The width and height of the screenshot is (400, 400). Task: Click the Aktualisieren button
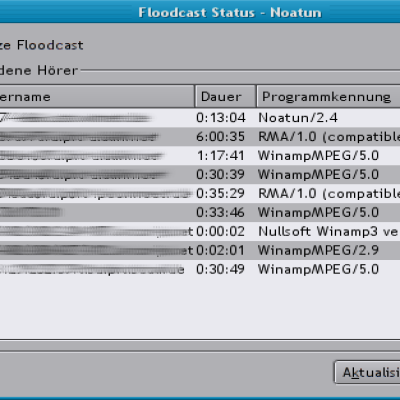click(367, 372)
